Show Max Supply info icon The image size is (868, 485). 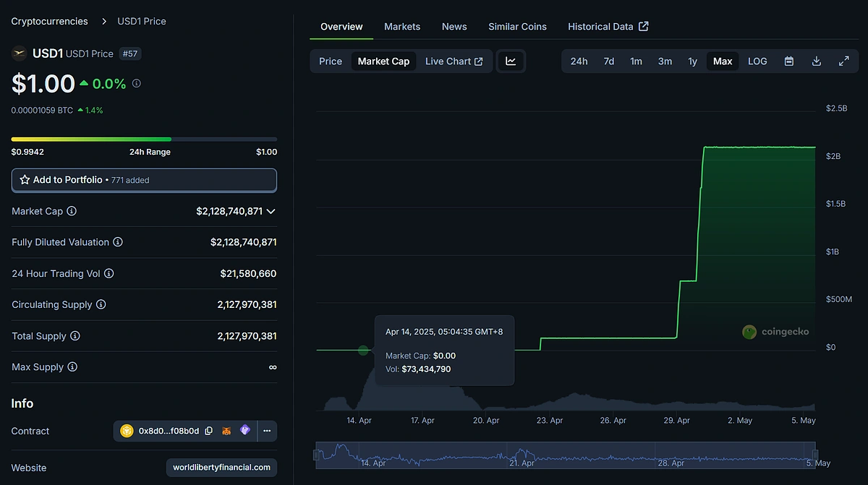pyautogui.click(x=72, y=367)
